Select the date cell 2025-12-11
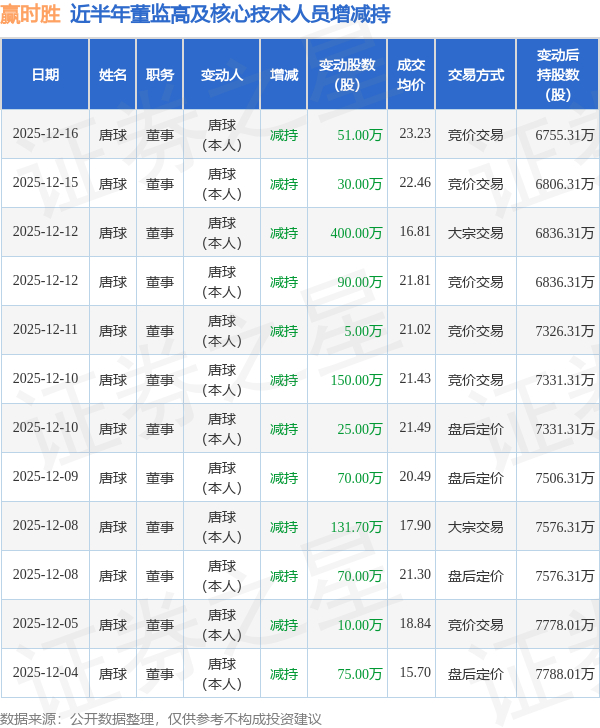The height and width of the screenshot is (728, 600). (46, 330)
